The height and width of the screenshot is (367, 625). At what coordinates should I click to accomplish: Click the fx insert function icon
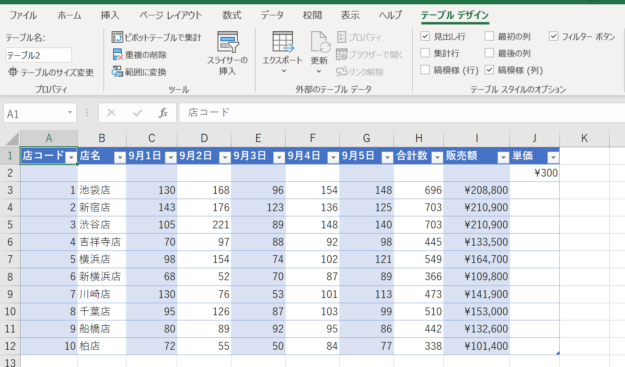click(x=163, y=113)
